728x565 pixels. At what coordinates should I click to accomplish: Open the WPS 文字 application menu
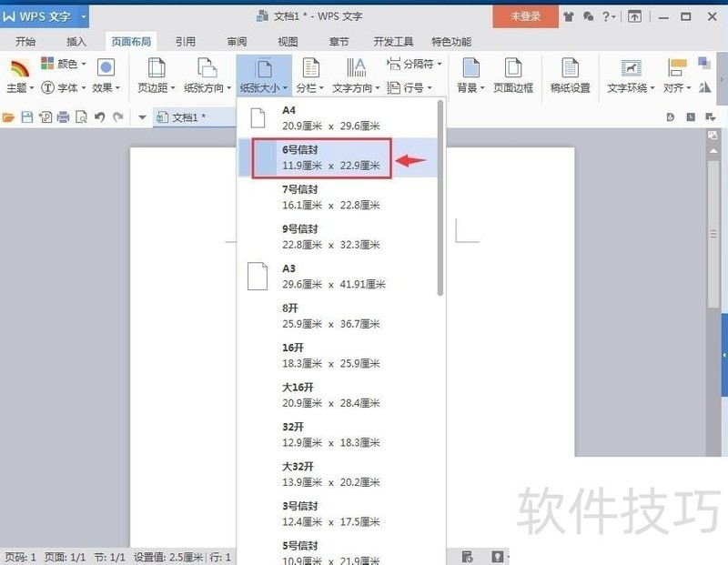[x=37, y=16]
